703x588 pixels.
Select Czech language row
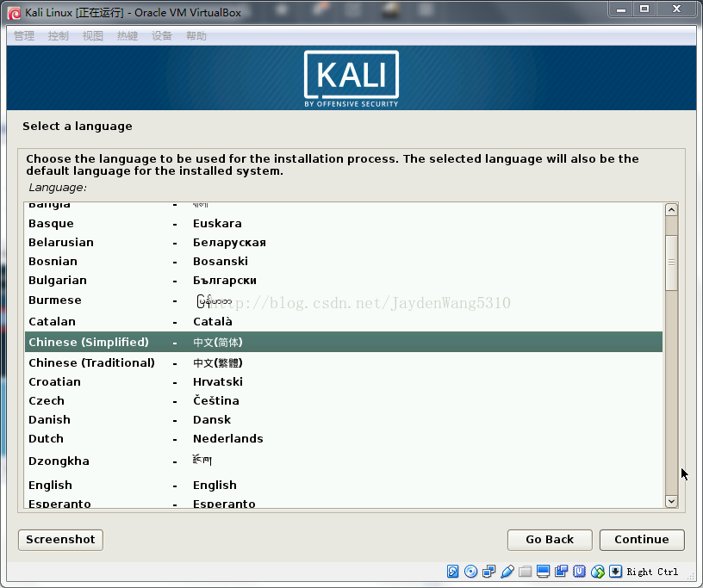344,400
